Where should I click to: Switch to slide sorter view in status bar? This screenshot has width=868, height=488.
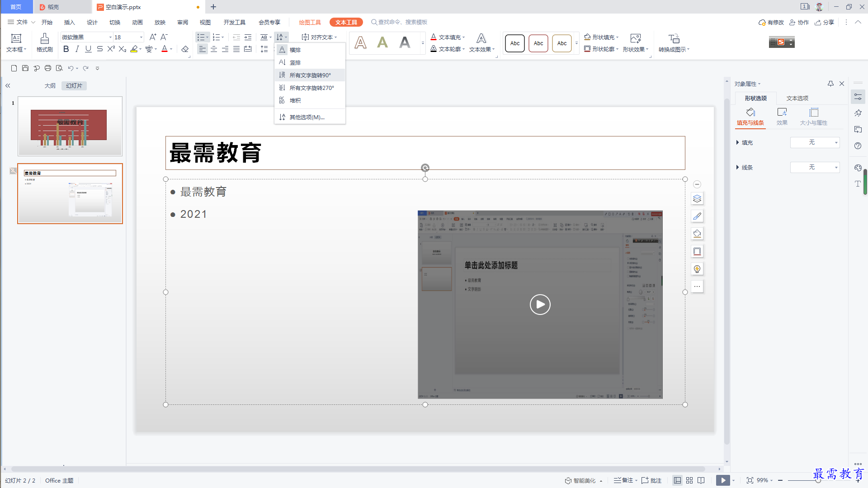[x=689, y=480]
